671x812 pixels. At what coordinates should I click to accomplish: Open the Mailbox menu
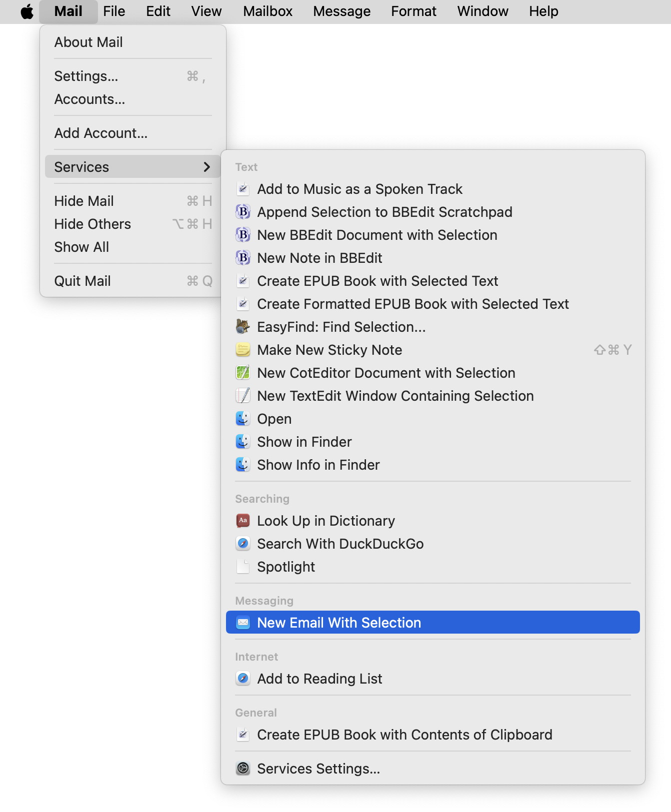click(268, 11)
